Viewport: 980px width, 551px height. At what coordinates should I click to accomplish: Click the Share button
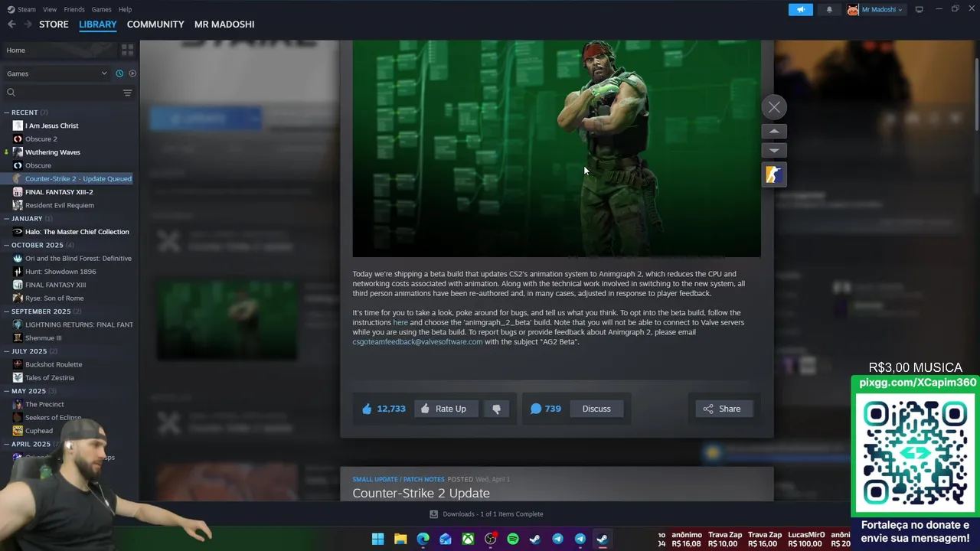[722, 409]
